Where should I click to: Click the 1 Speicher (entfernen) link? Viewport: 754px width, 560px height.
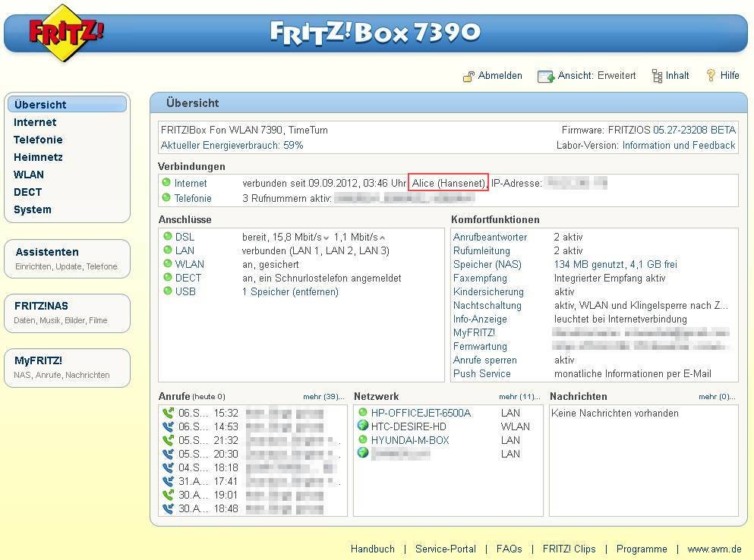(x=291, y=292)
